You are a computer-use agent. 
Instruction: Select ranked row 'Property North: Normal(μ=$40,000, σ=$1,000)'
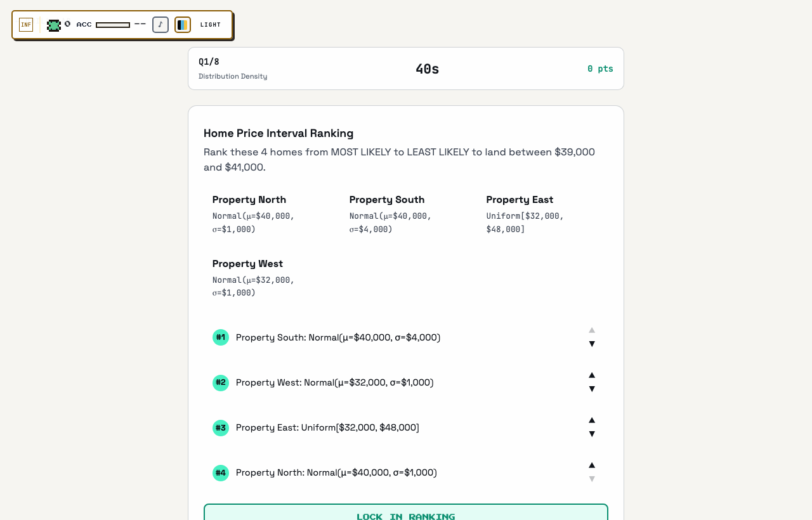(x=406, y=472)
